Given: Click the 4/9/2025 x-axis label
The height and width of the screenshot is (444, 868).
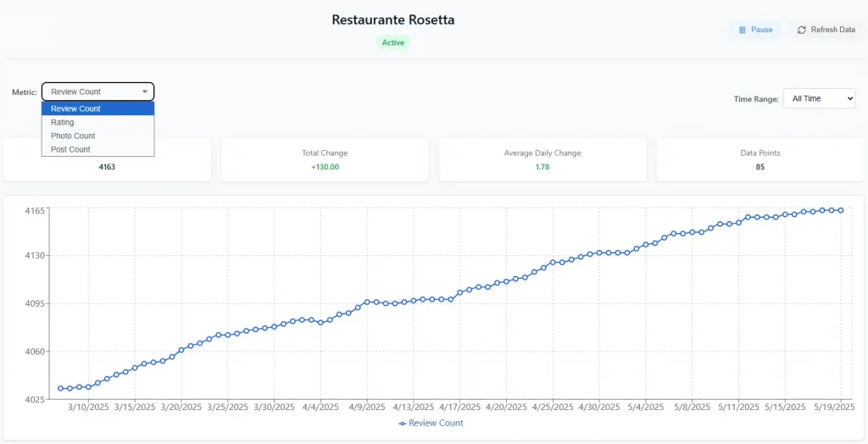Looking at the screenshot, I should click(367, 408).
